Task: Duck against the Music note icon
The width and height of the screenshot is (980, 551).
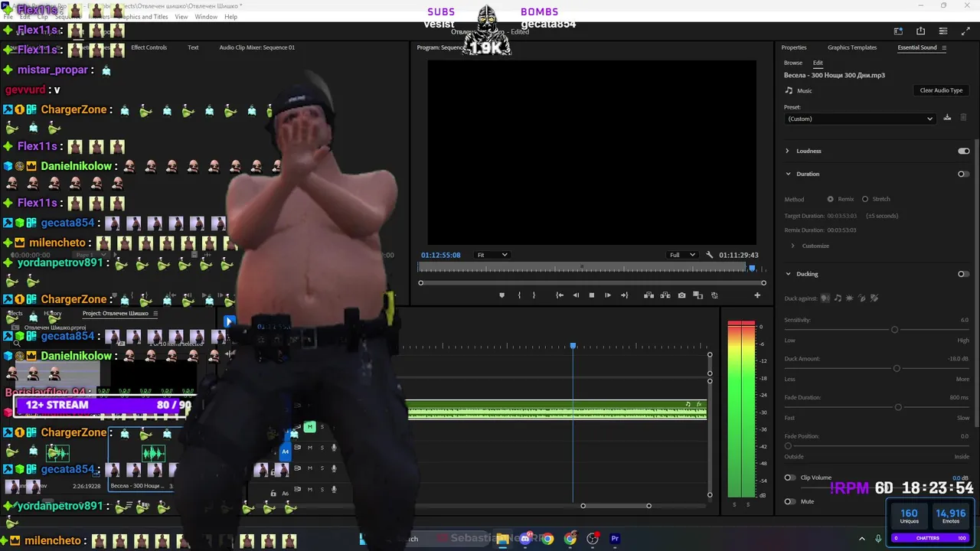Action: tap(838, 298)
